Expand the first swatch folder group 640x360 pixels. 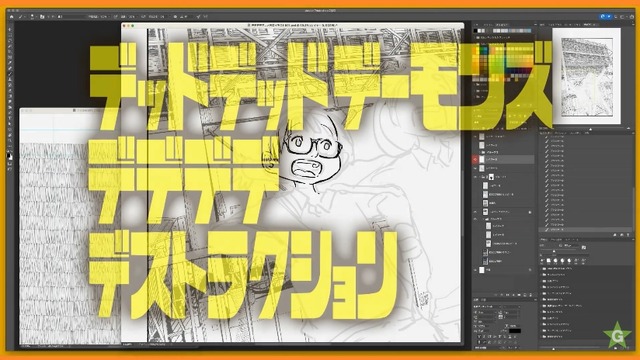pyautogui.click(x=475, y=38)
